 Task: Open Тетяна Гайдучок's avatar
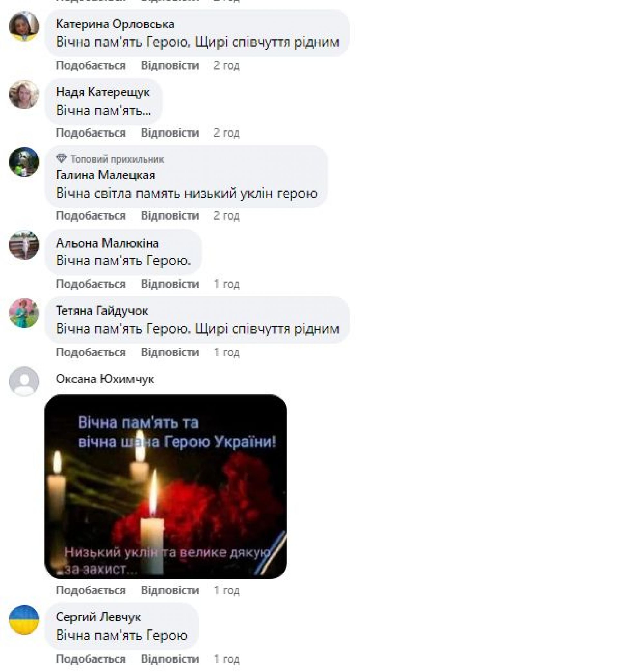pos(24,313)
